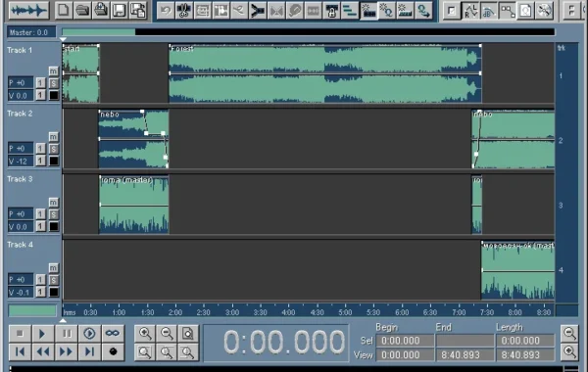This screenshot has width=588, height=372.
Task: Click the merge arrow toolbar icon
Action: [x=258, y=11]
